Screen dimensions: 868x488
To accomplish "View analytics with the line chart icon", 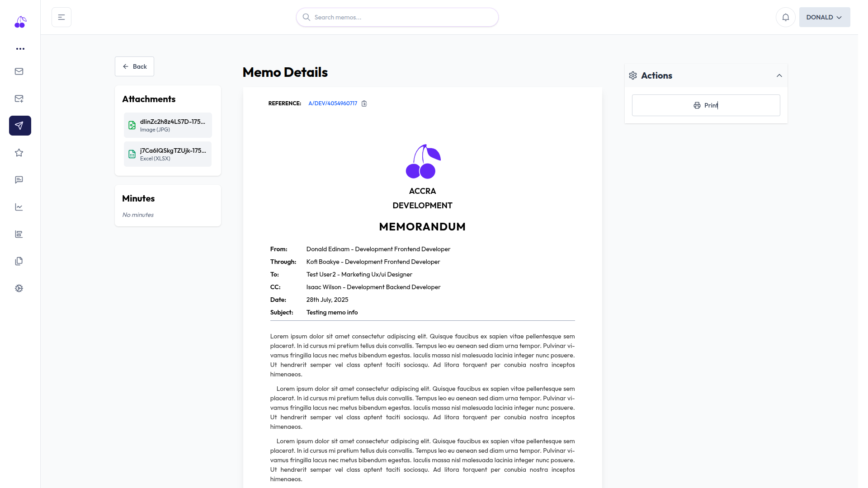I will [19, 207].
